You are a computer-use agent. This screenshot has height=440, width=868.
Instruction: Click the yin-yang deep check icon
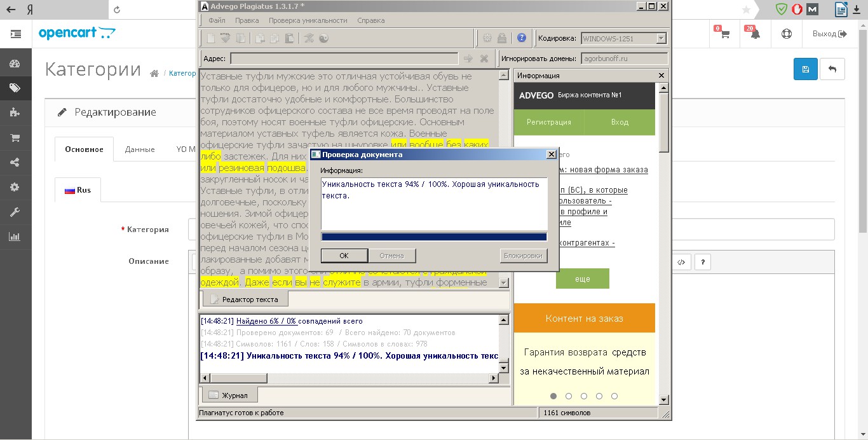(x=323, y=38)
